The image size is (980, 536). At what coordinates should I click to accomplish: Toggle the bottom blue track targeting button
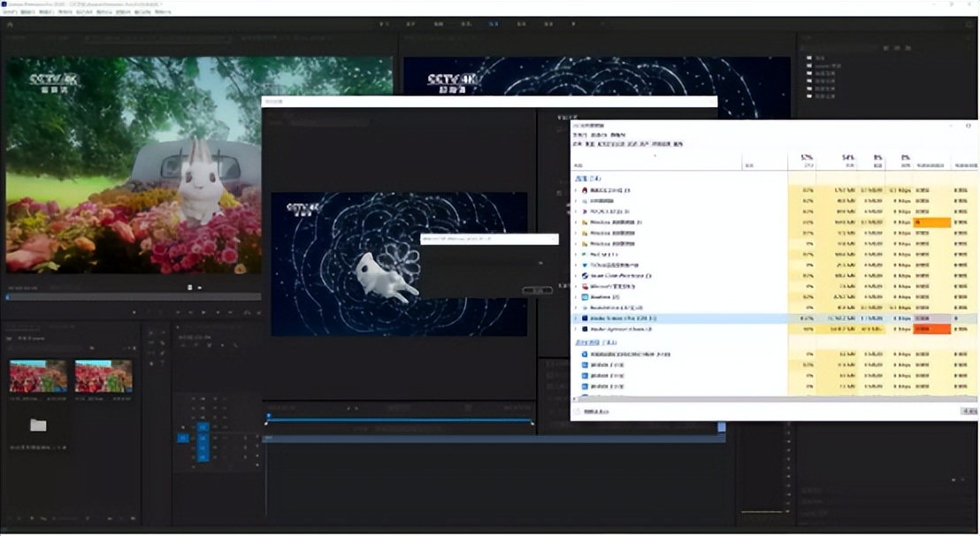click(x=202, y=457)
